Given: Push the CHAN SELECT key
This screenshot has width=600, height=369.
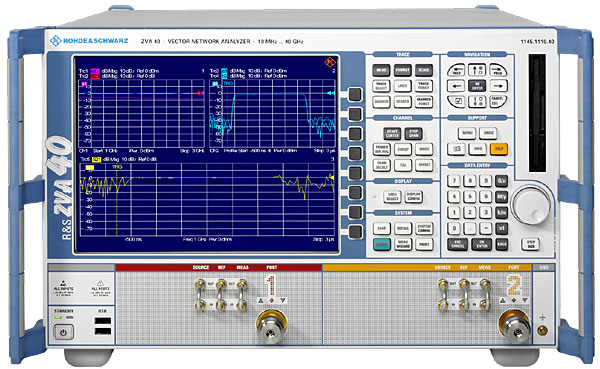Looking at the screenshot, I should [x=382, y=165].
